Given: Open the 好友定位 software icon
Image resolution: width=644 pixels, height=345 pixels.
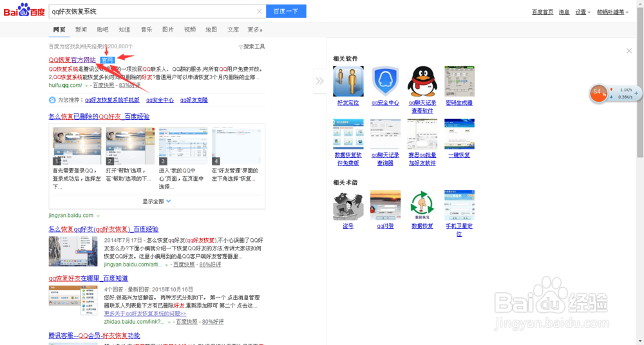Looking at the screenshot, I should (348, 81).
